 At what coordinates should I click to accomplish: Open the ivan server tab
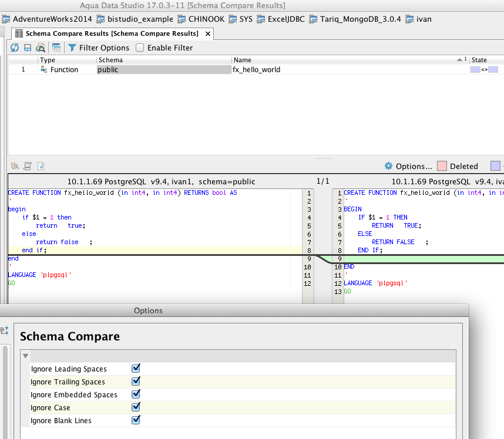coord(418,19)
